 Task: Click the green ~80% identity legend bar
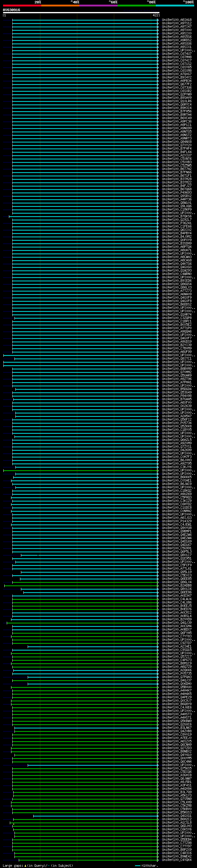136,6
